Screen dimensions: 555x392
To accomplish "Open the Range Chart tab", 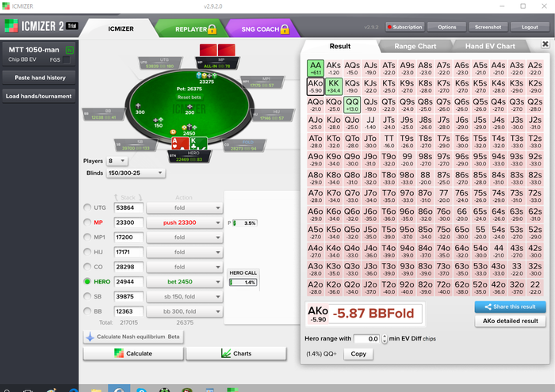I will [415, 46].
